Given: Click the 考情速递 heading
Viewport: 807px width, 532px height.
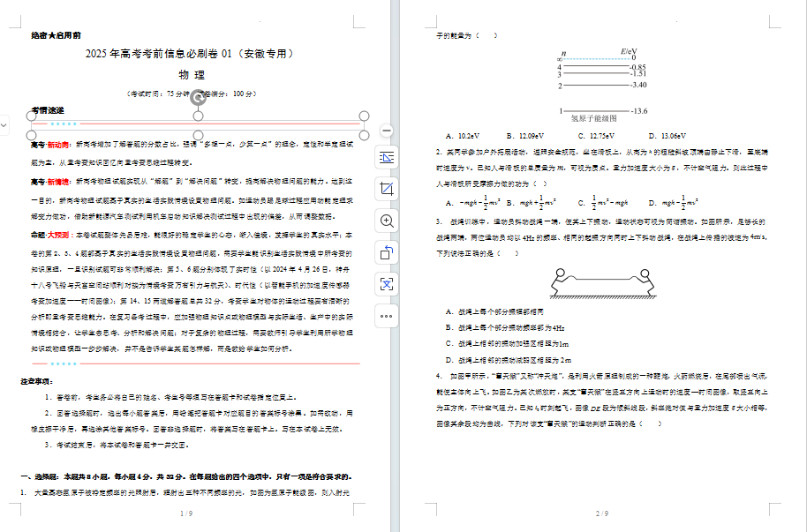Looking at the screenshot, I should (x=48, y=110).
